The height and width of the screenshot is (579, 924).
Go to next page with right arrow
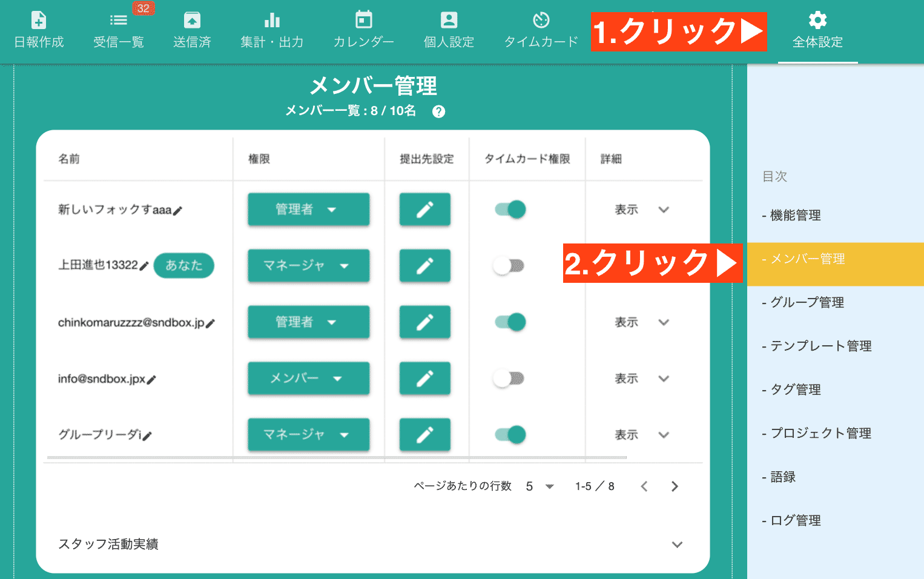point(675,486)
